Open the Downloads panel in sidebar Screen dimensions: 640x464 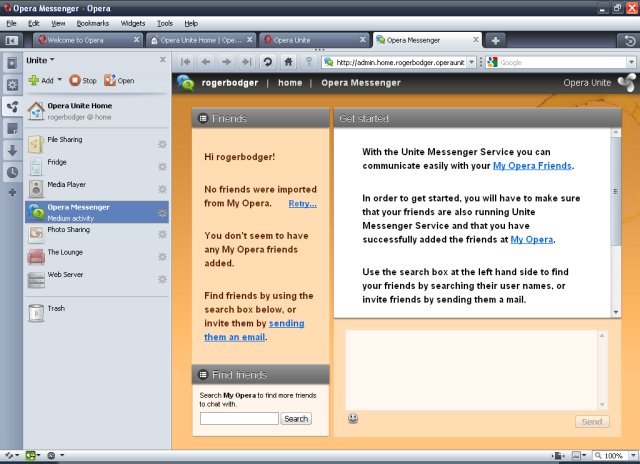pos(12,150)
